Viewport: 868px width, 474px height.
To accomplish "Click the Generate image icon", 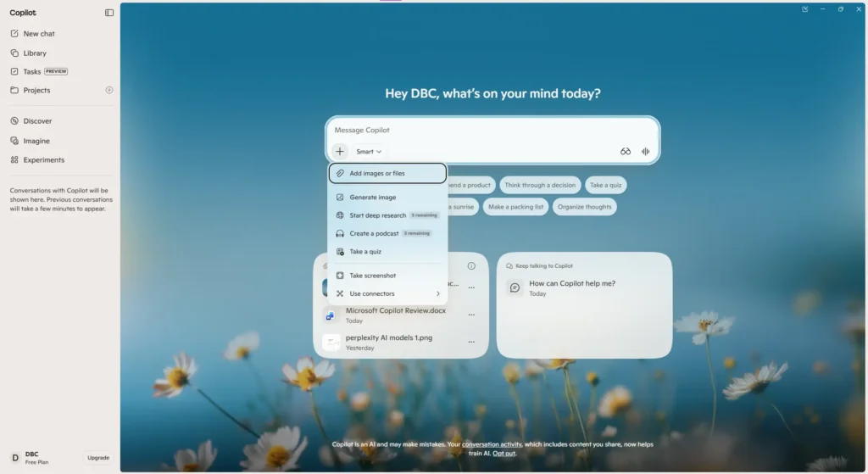I will click(340, 197).
